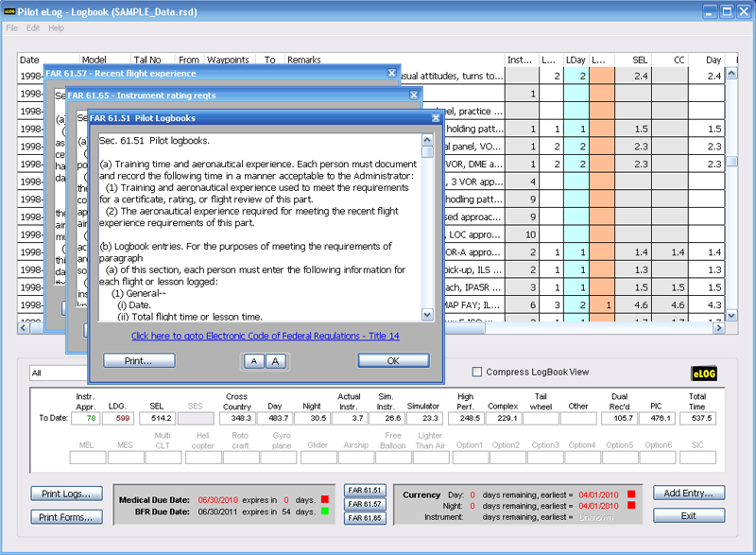
Task: Click the Print Forms... button
Action: (x=66, y=517)
